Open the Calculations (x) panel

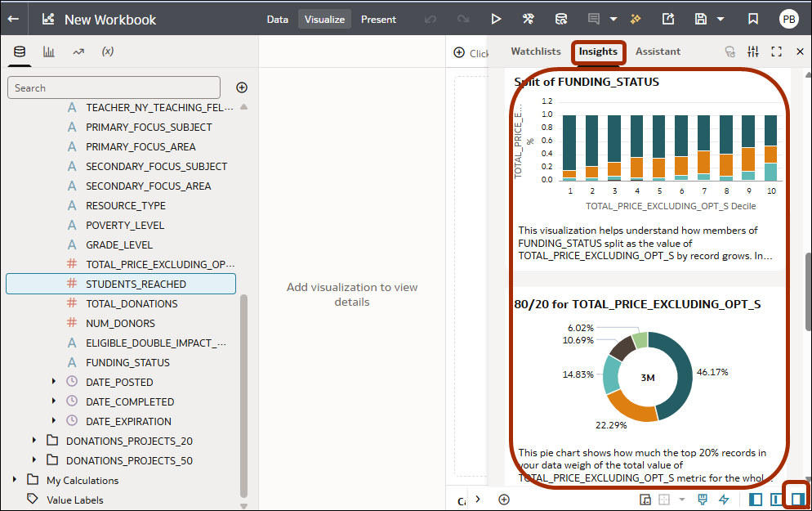click(x=108, y=51)
